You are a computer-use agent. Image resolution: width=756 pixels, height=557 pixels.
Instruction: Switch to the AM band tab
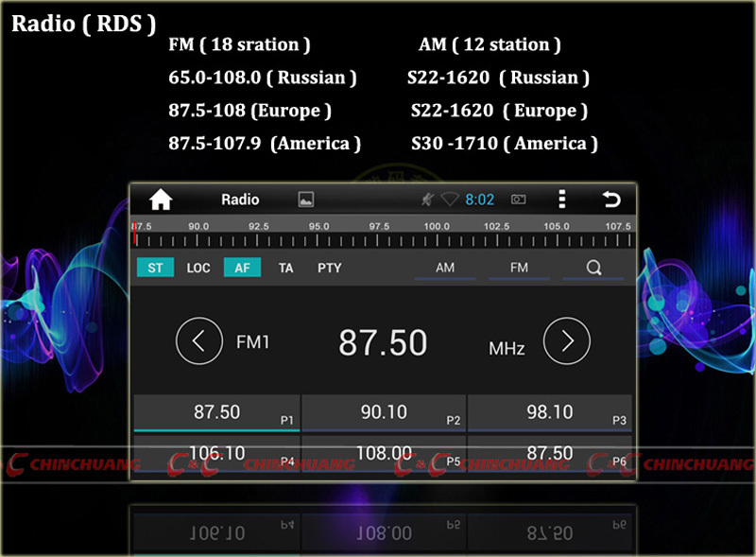[445, 268]
